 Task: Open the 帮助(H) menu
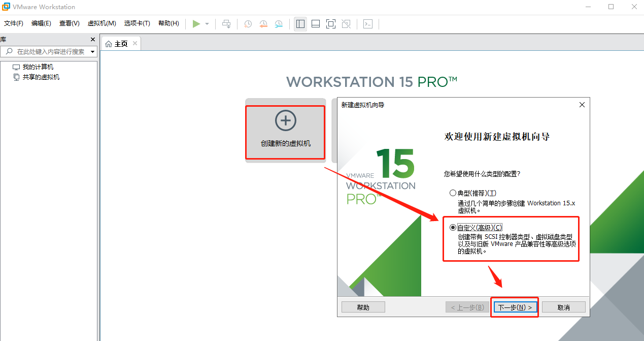168,23
